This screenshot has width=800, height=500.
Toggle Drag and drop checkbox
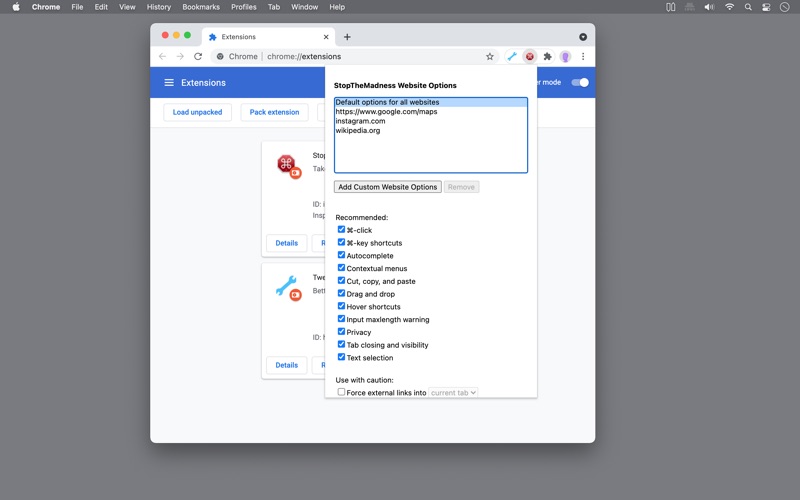tap(341, 293)
